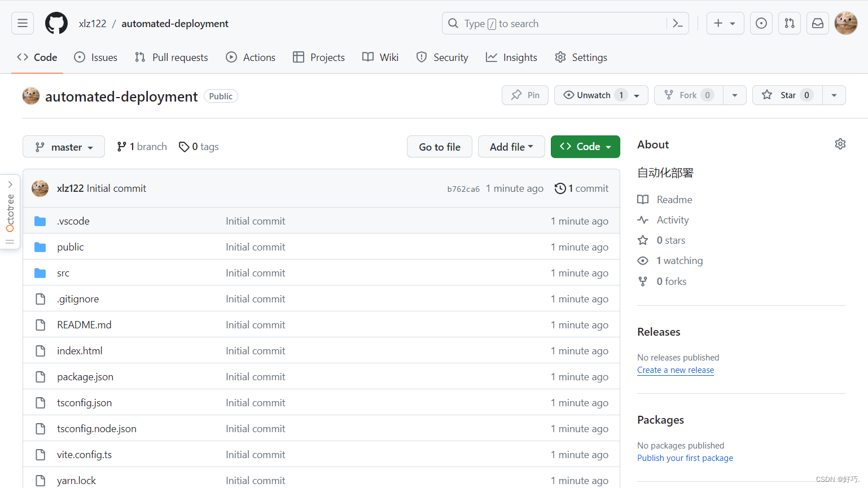
Task: Open the Insights tab
Action: coord(512,58)
